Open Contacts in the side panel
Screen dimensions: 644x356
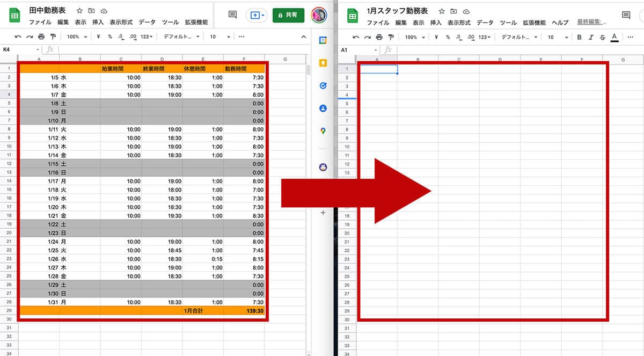(323, 107)
